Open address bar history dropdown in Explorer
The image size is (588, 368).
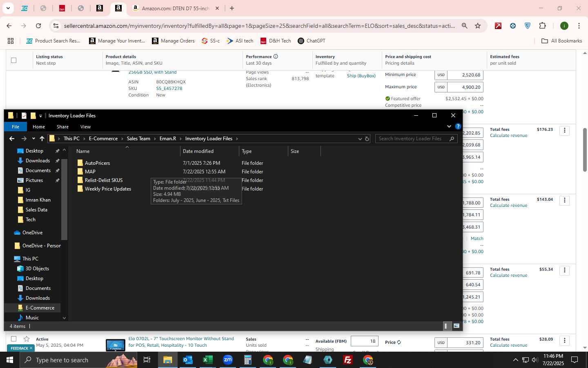click(x=360, y=139)
